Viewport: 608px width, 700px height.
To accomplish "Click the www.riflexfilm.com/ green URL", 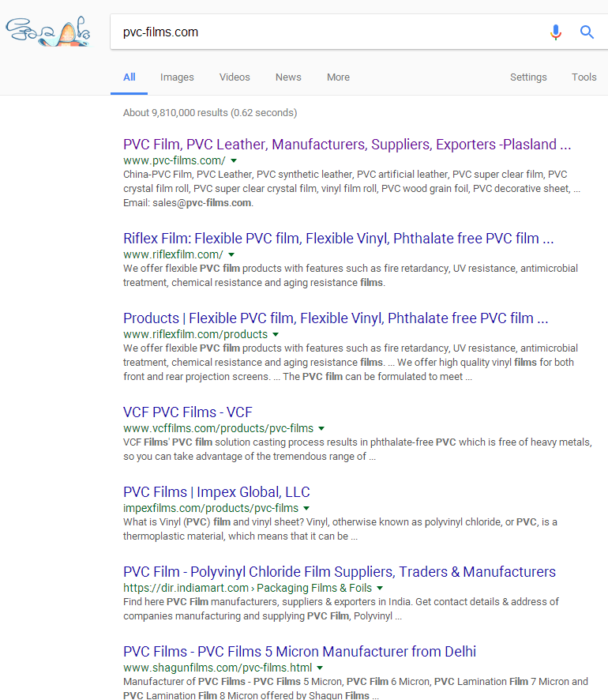I will [173, 254].
